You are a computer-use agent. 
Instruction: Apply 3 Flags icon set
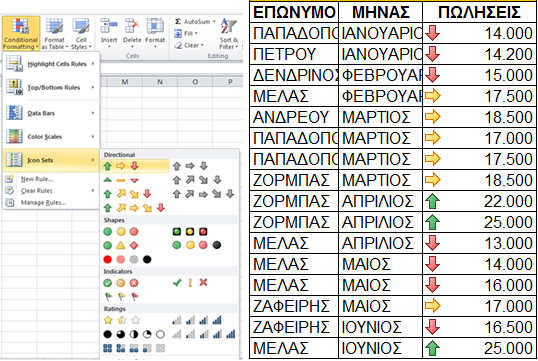[121, 296]
